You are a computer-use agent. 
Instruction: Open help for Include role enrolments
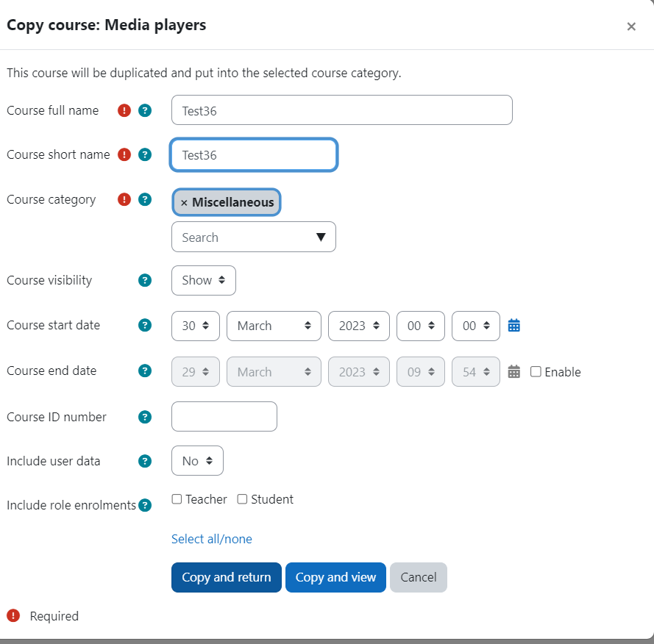(x=145, y=505)
